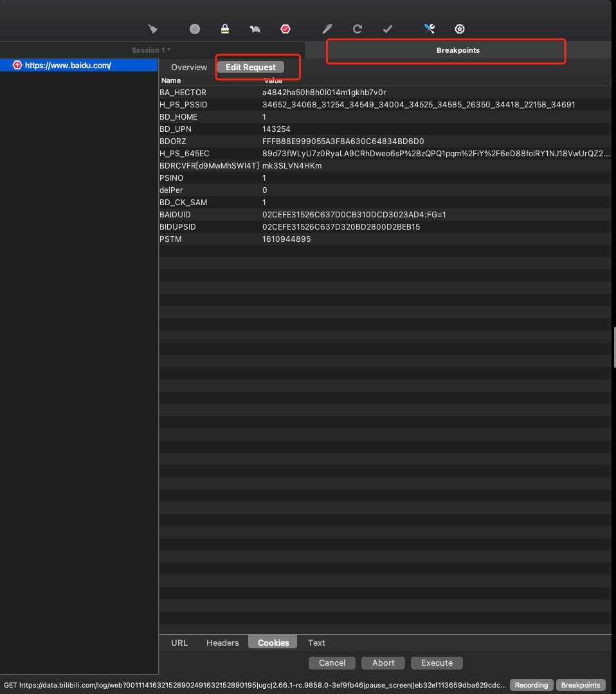Viewport: 616px width, 694px height.
Task: Toggle breakpoints red hexagon icon
Action: [285, 29]
